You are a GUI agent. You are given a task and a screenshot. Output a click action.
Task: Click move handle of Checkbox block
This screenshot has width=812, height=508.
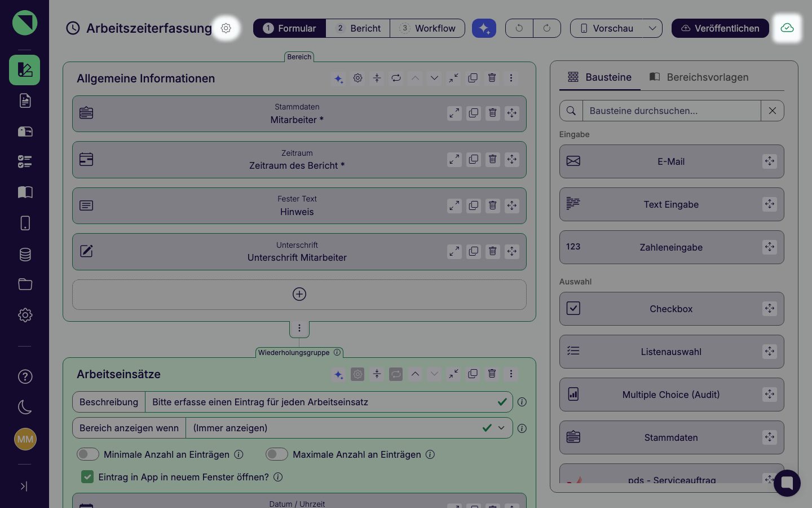point(770,308)
